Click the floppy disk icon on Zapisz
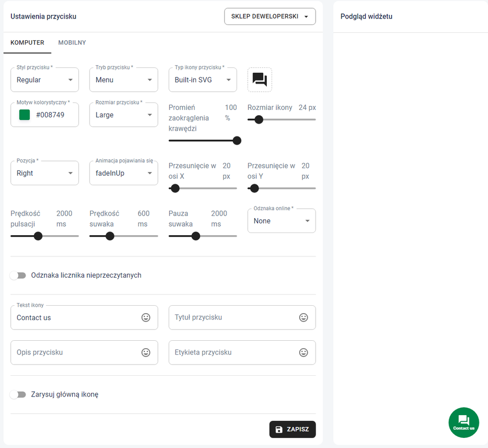The width and height of the screenshot is (488, 448). 279,429
